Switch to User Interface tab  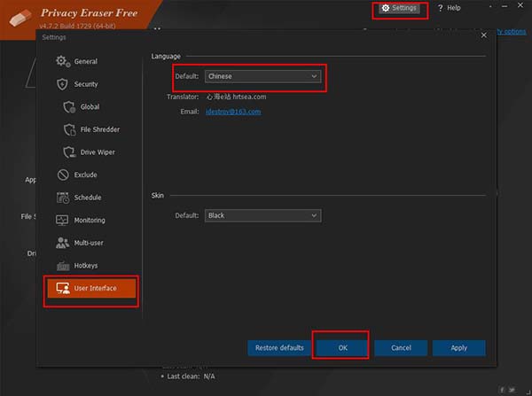pos(93,289)
